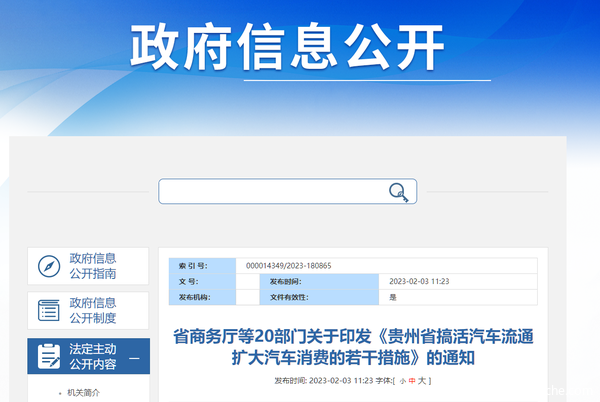
Task: Click the document-edit icon for 法定主动公开内容
Action: coord(48,356)
